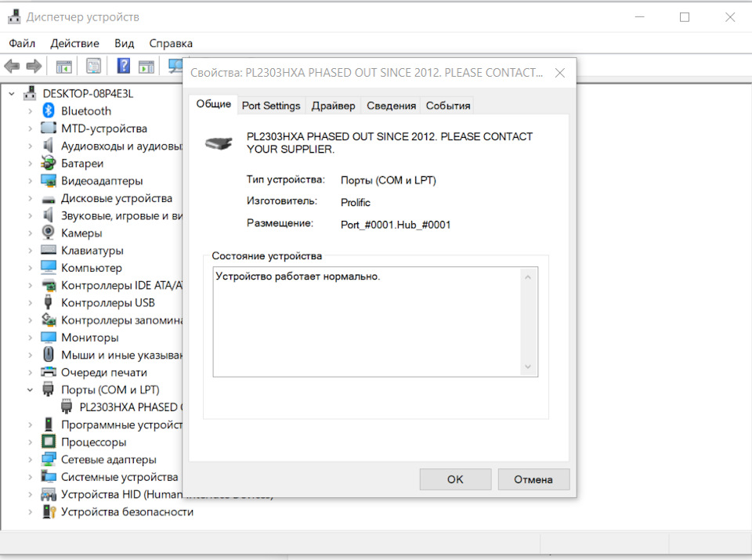Viewport: 752px width, 560px height.
Task: Switch to the Port Settings tab
Action: tap(271, 106)
